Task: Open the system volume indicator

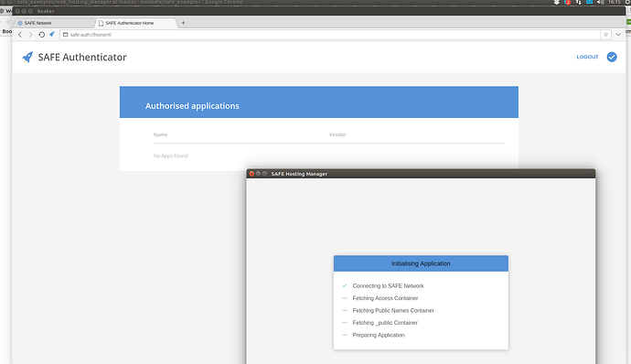Action: [x=601, y=3]
